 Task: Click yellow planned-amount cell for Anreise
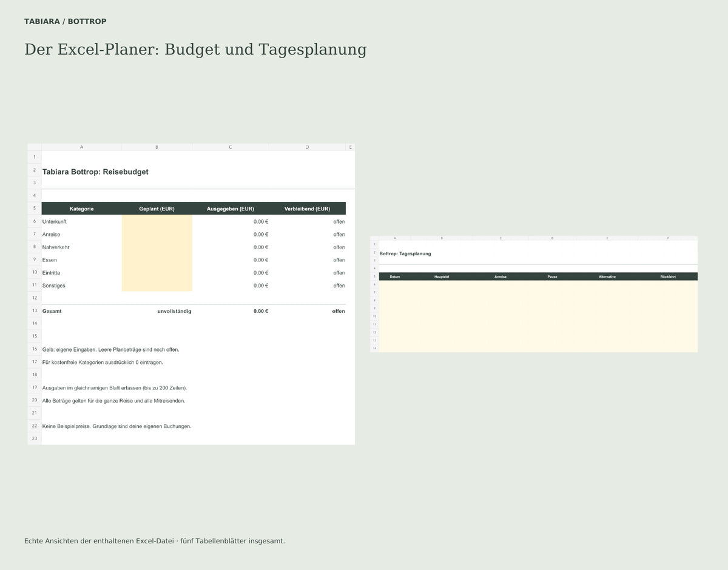(157, 234)
